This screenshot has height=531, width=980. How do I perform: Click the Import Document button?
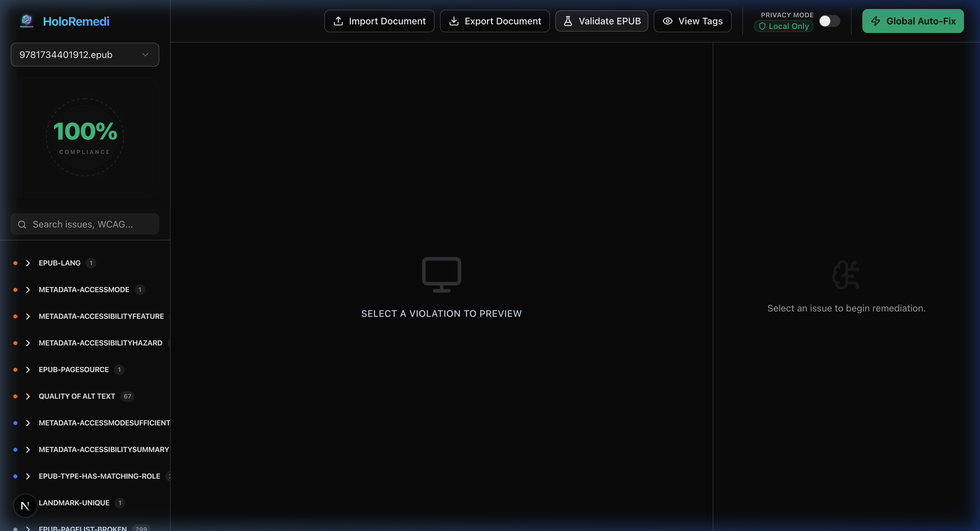[379, 21]
